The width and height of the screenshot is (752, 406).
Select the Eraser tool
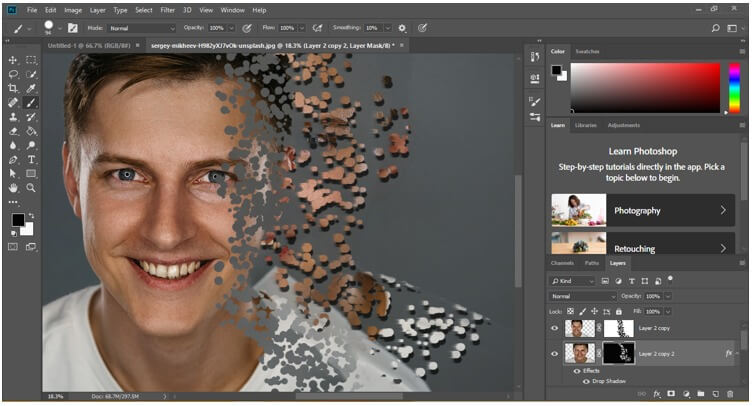click(x=13, y=131)
